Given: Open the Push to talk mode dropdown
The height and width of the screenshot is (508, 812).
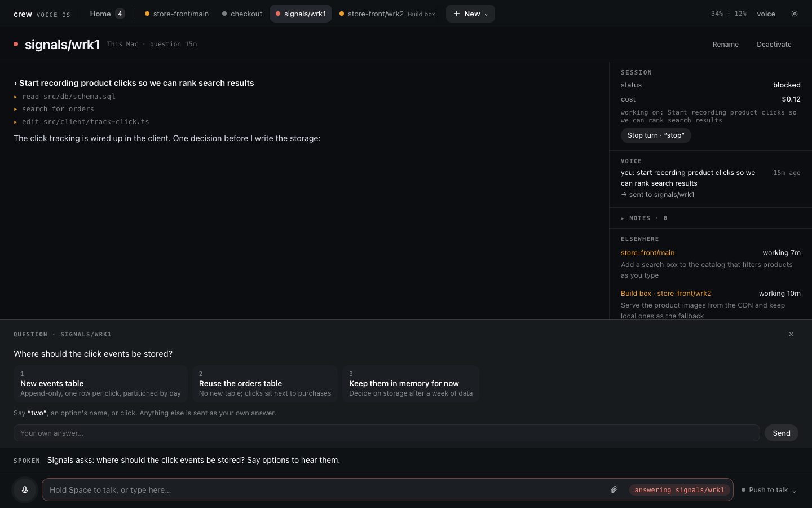Looking at the screenshot, I should pyautogui.click(x=769, y=490).
